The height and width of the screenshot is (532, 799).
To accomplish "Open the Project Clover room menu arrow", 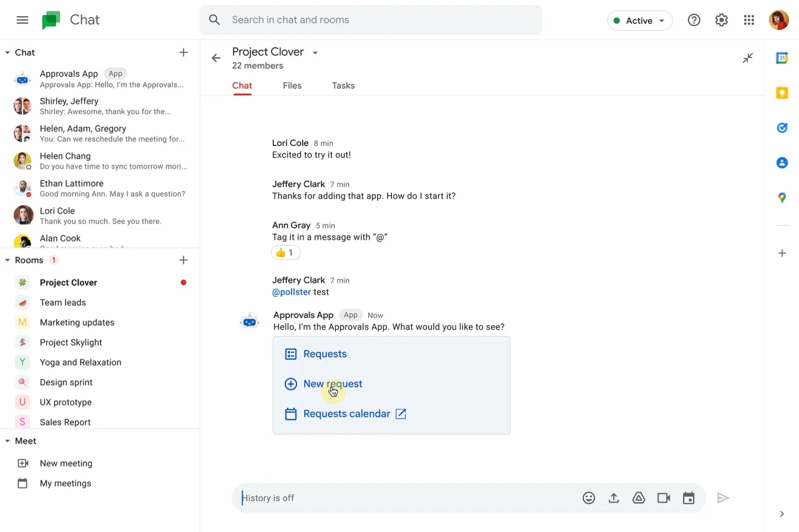I will [315, 53].
